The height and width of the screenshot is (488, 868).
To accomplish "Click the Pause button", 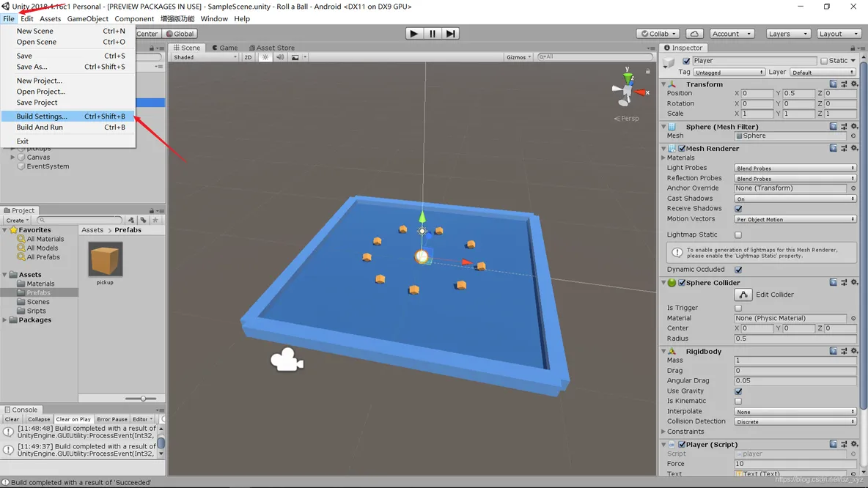I will point(433,34).
